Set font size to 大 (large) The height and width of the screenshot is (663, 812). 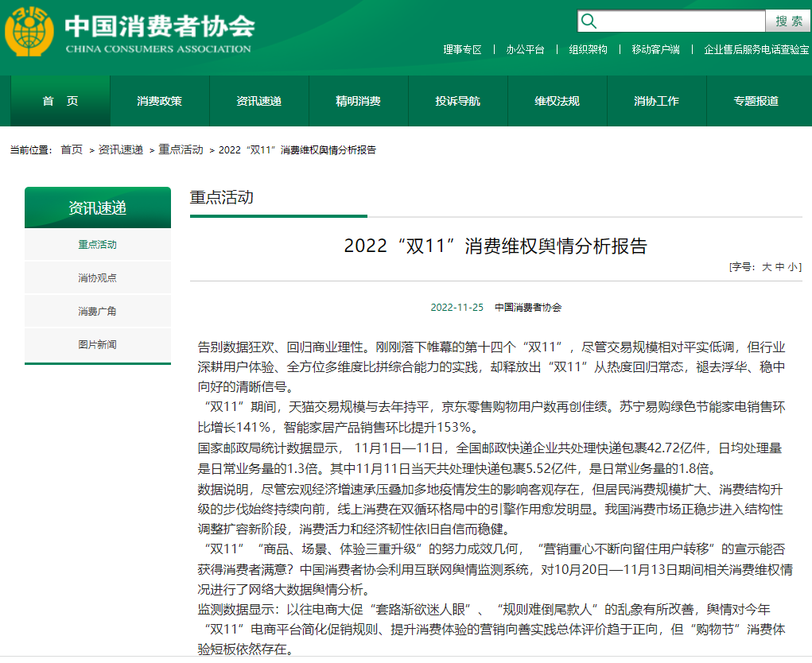coord(767,267)
